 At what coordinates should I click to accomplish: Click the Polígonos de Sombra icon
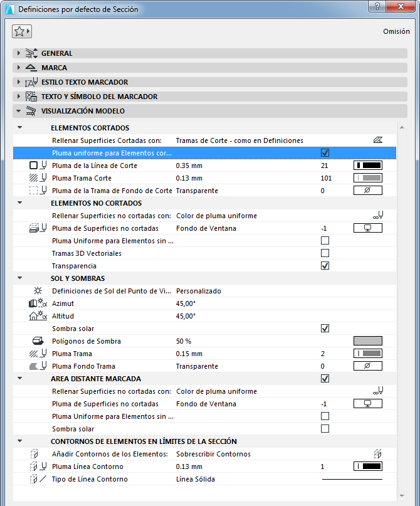[38, 340]
